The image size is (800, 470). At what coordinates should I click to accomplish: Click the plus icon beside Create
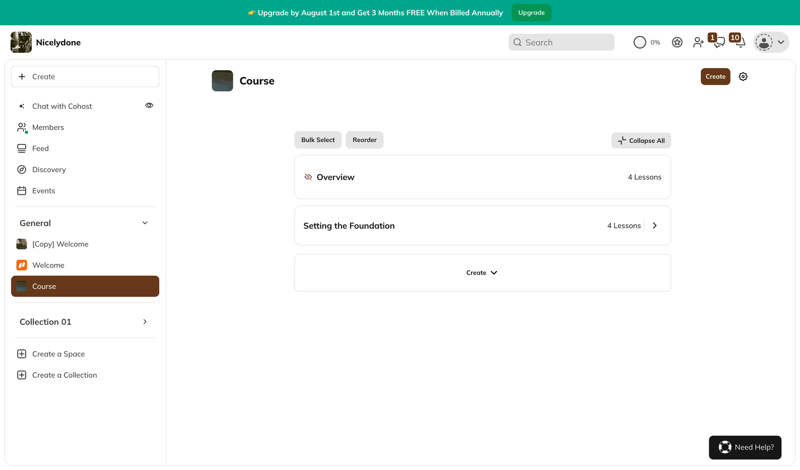(22, 77)
